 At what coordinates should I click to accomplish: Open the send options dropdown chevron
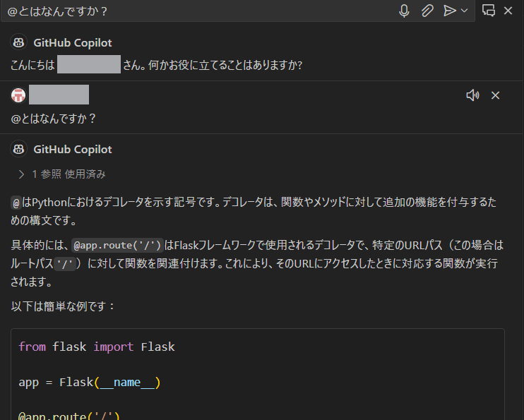coord(464,11)
